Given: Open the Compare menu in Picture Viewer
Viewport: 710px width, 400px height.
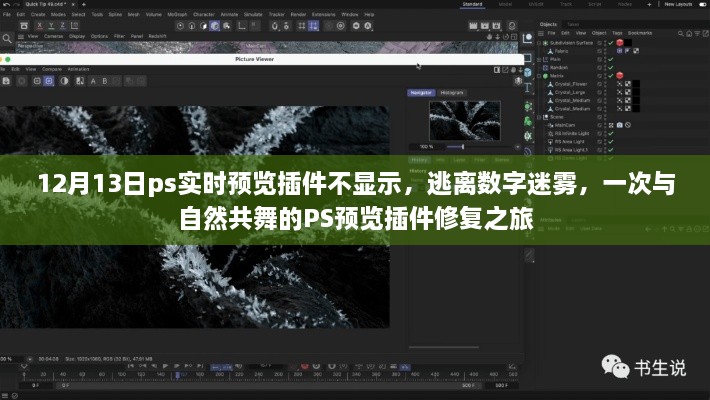Looking at the screenshot, I should click(x=52, y=69).
